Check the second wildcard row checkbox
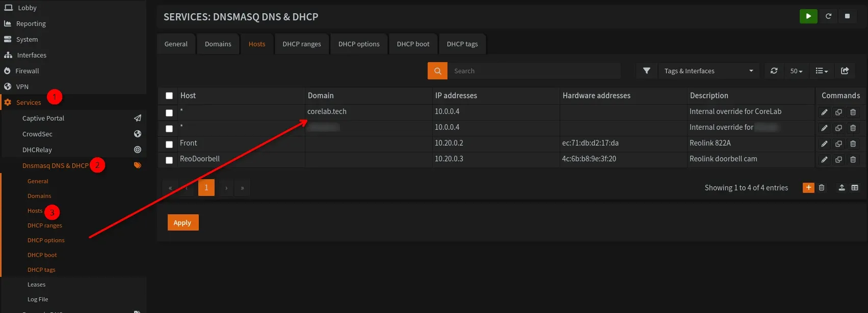This screenshot has height=313, width=868. 169,129
